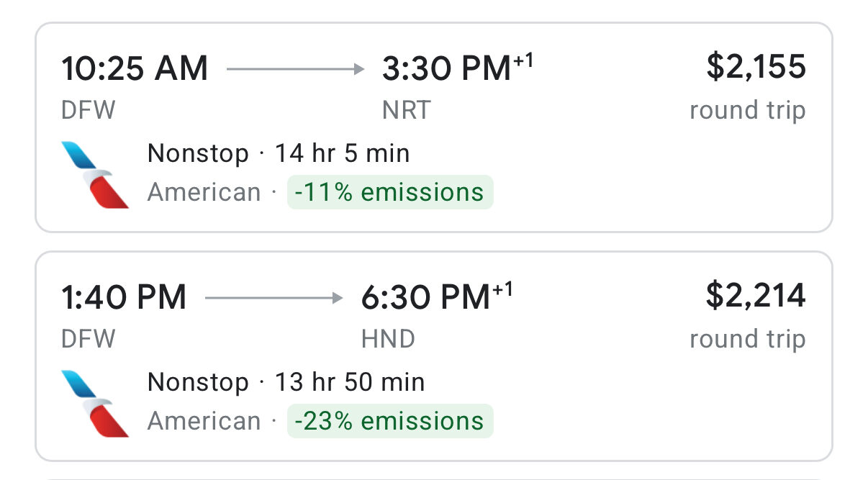Tap the DFW code under 1:40 PM
Screen dimensions: 868x480
click(x=89, y=339)
